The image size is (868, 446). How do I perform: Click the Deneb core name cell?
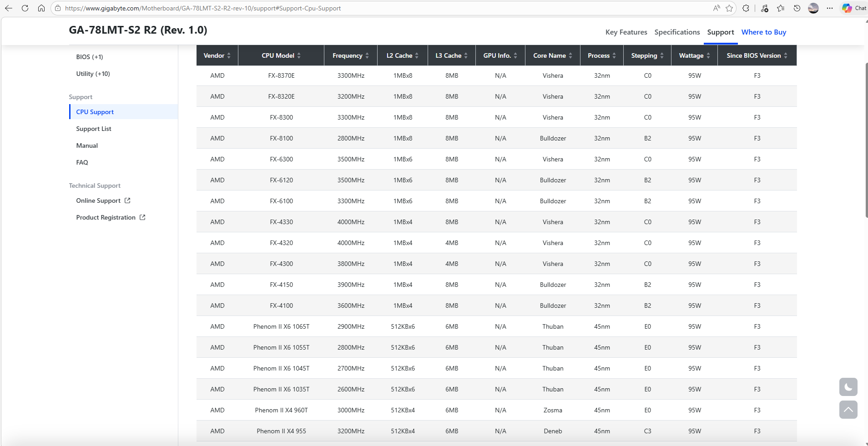pyautogui.click(x=553, y=431)
